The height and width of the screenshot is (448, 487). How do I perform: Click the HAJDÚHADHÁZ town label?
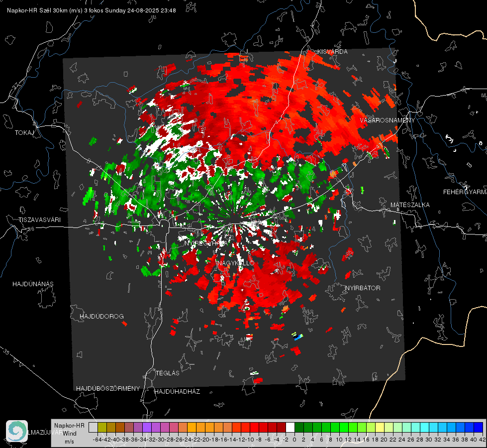click(177, 392)
